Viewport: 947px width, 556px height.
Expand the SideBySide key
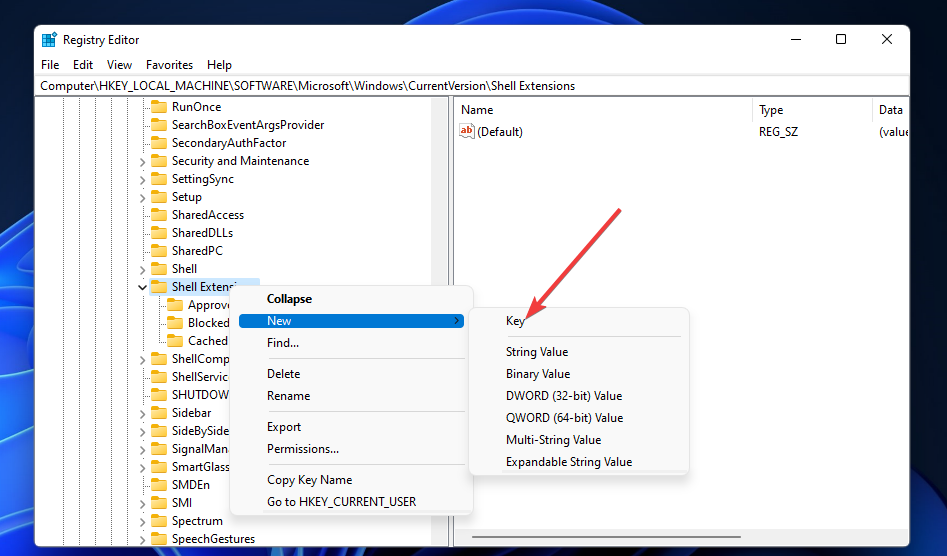click(x=143, y=432)
